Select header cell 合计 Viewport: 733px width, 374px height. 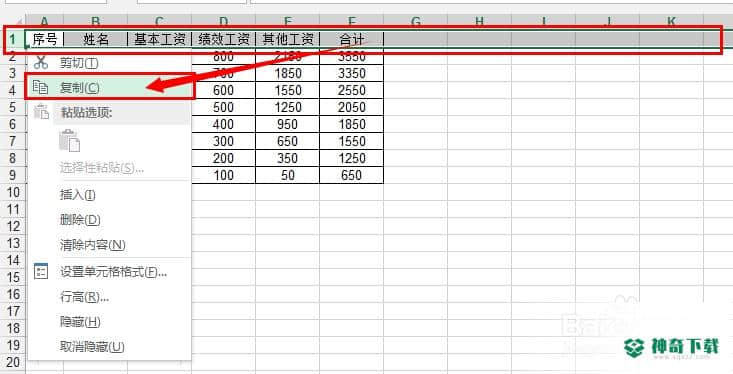(352, 39)
